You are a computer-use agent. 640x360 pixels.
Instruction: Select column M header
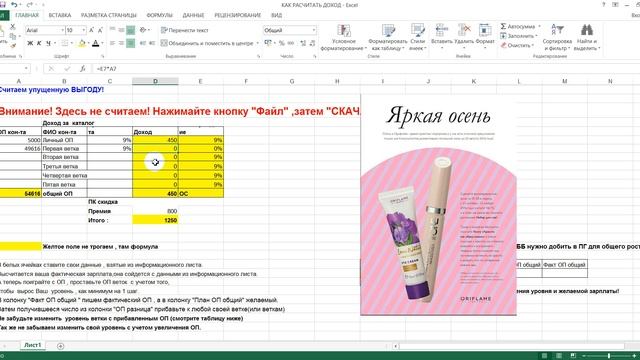[564, 81]
